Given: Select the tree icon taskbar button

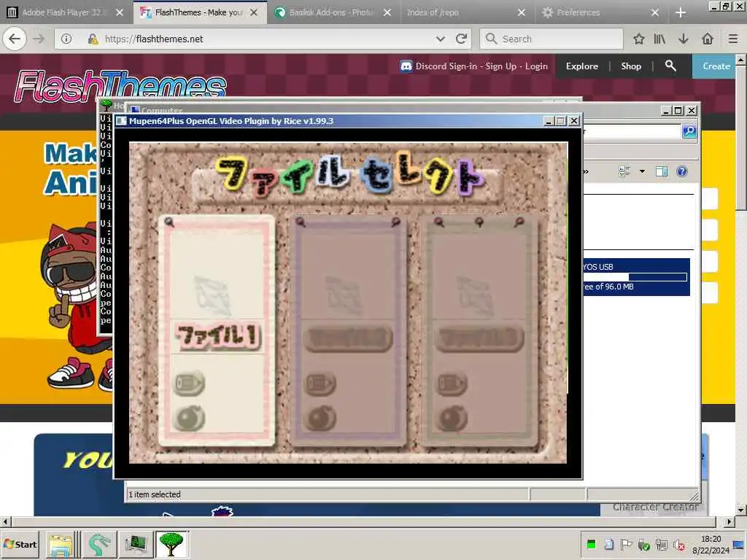Looking at the screenshot, I should click(171, 544).
